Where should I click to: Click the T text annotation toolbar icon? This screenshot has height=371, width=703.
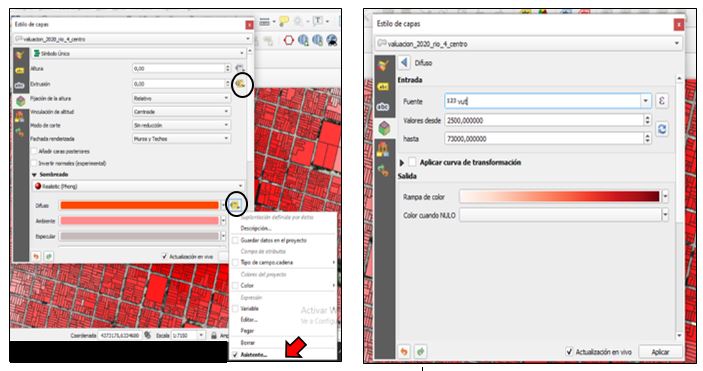(317, 21)
